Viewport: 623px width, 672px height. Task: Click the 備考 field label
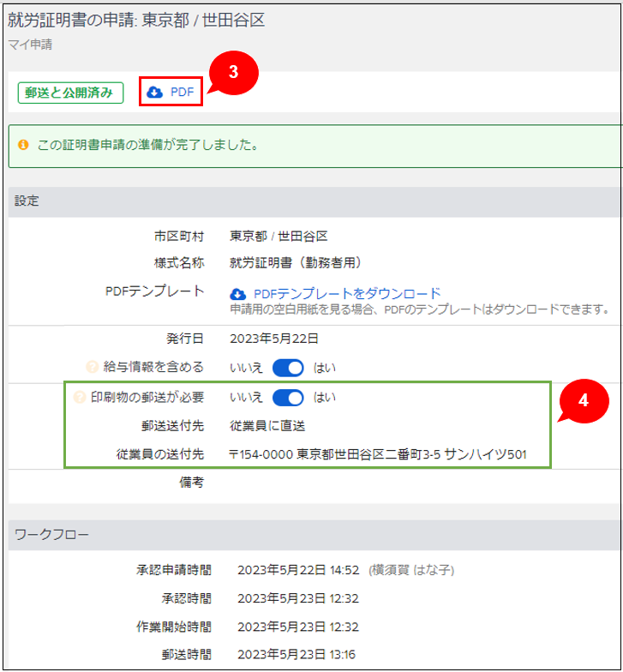(192, 483)
